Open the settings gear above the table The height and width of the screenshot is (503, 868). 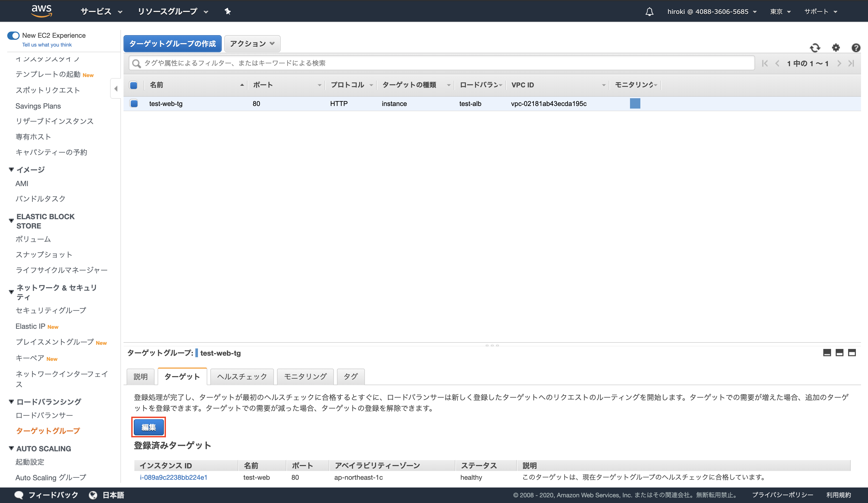pyautogui.click(x=836, y=48)
